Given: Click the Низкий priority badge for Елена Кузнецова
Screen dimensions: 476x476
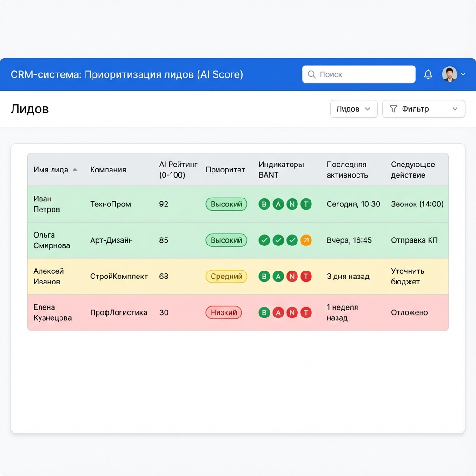Looking at the screenshot, I should [x=224, y=312].
